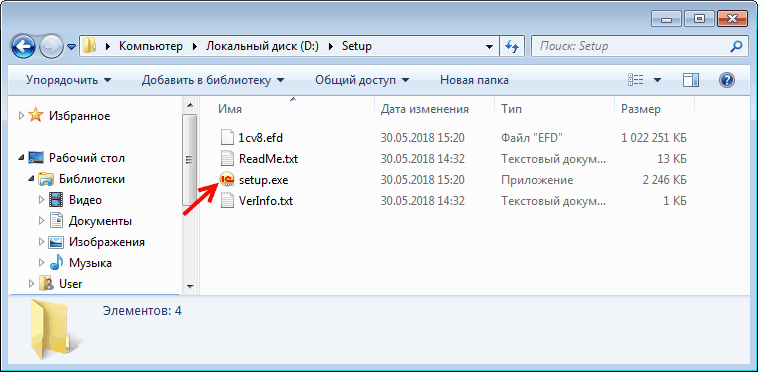This screenshot has height=372, width=758.
Task: Expand the arrow after Компьютер in path
Action: 195,46
